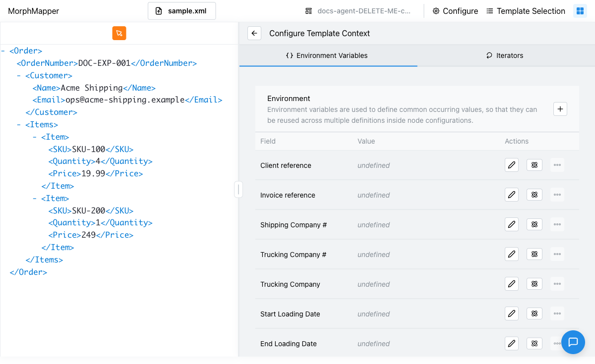
Task: Click the middle icon in Trucking Company # row
Action: coord(535,254)
